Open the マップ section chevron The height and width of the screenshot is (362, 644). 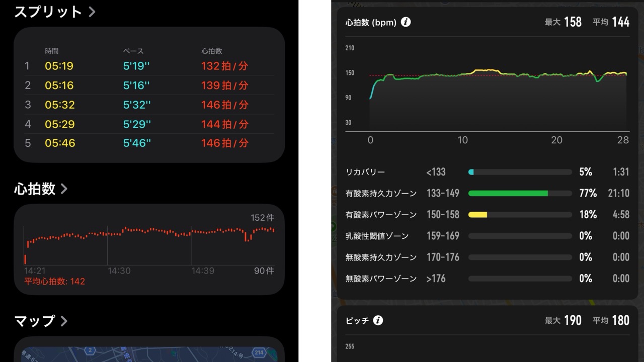tap(64, 321)
